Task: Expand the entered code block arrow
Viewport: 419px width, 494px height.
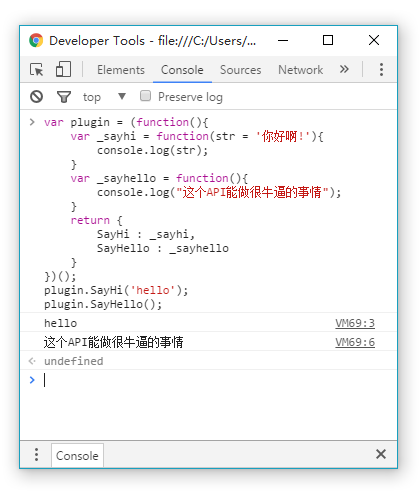Action: (32, 122)
